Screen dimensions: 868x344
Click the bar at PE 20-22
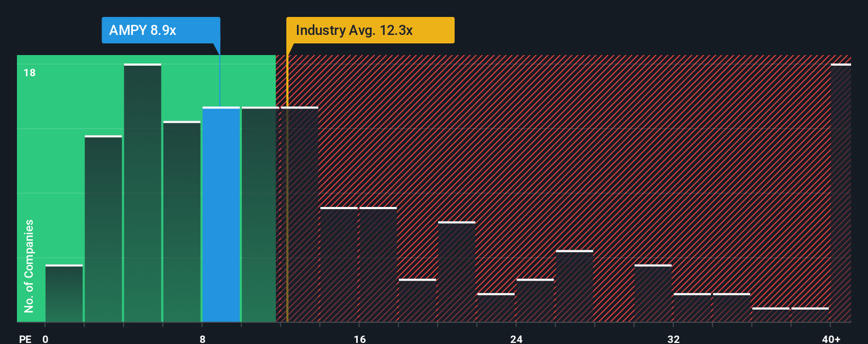(x=457, y=271)
